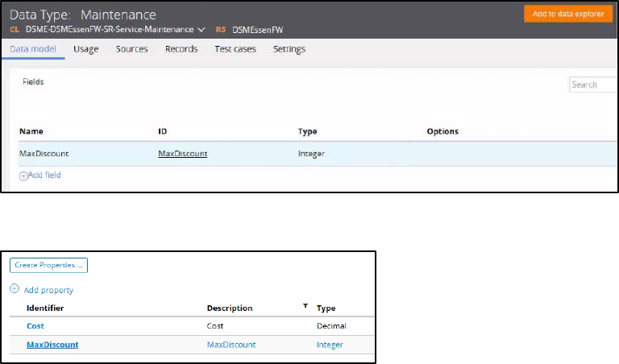
Task: Select the Settings tab
Action: (x=289, y=49)
